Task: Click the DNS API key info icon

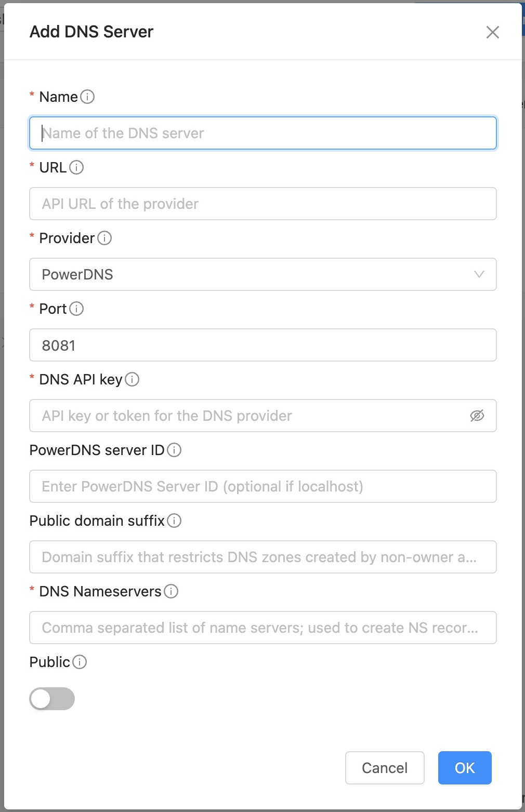Action: click(132, 379)
